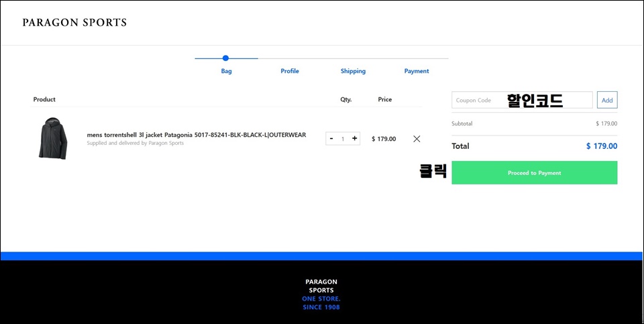Image resolution: width=644 pixels, height=324 pixels.
Task: Click the blue Total amount $ 179.00
Action: coord(602,146)
